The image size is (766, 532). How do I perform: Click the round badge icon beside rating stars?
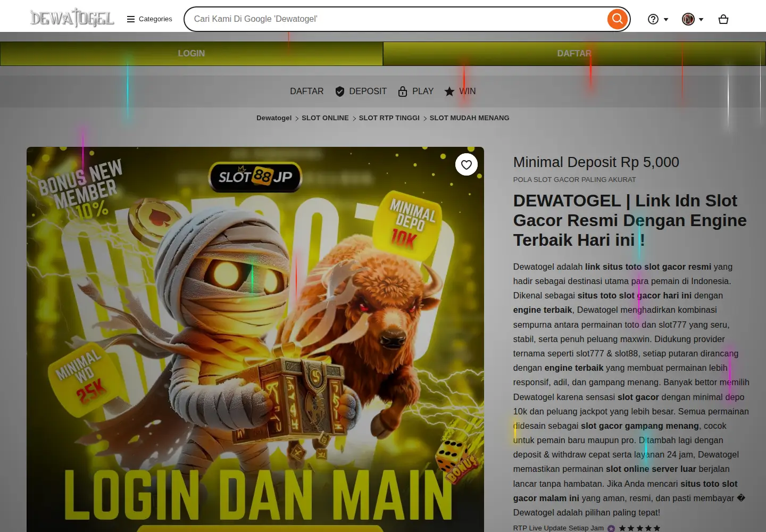click(x=611, y=528)
